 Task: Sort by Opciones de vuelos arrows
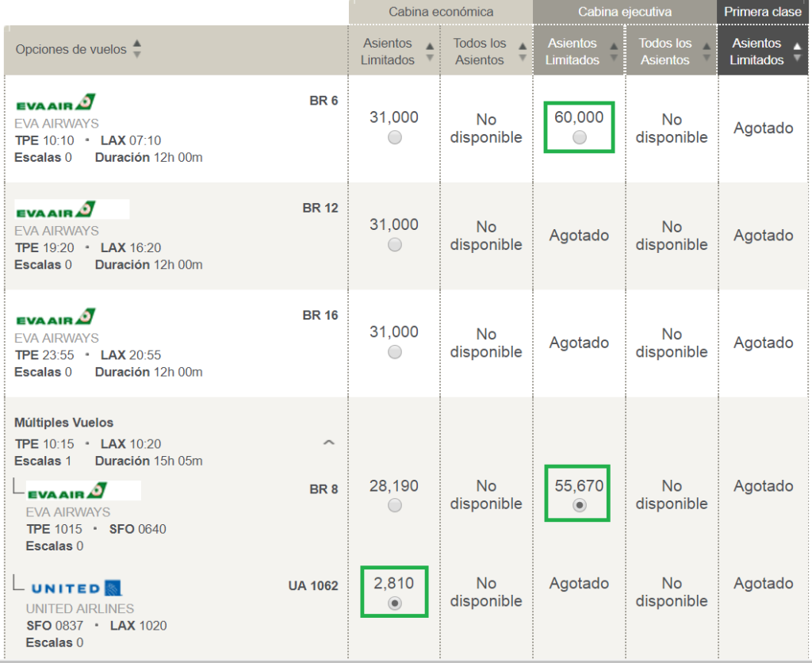[x=136, y=48]
